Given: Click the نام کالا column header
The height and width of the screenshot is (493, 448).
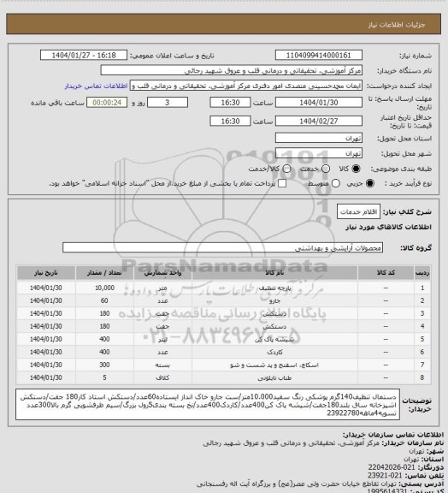Looking at the screenshot, I should click(x=275, y=273).
